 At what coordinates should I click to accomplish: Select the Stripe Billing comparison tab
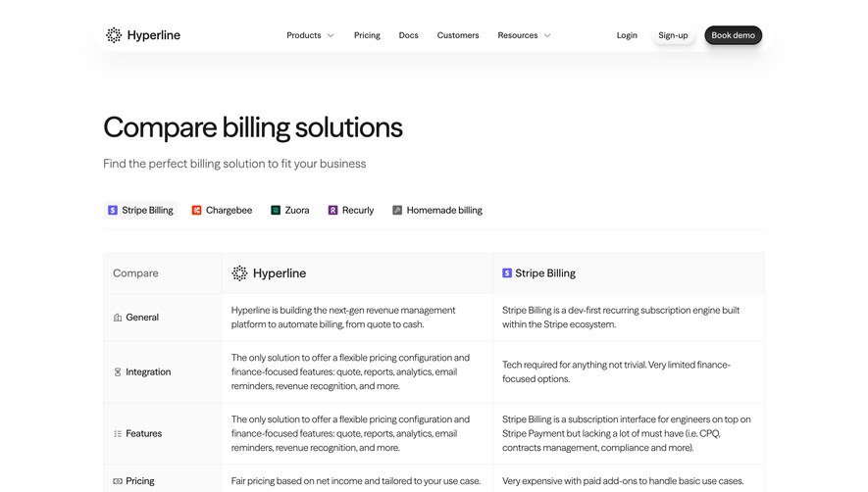[140, 210]
